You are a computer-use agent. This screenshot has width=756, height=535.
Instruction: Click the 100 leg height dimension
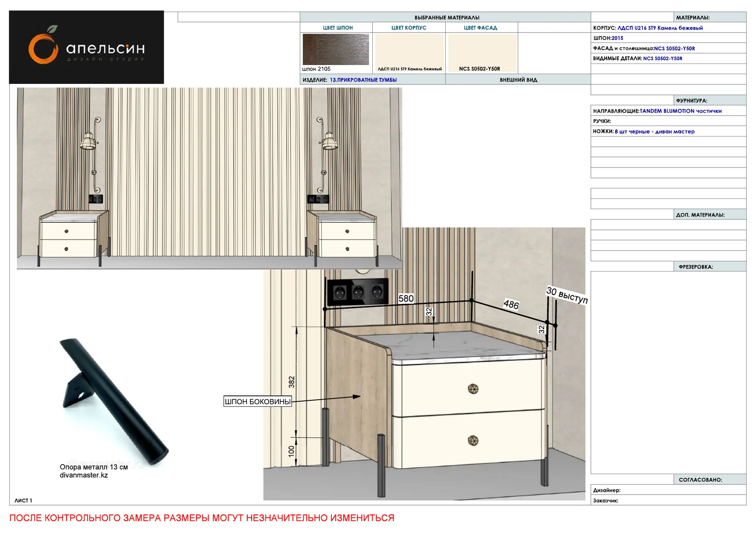click(291, 451)
